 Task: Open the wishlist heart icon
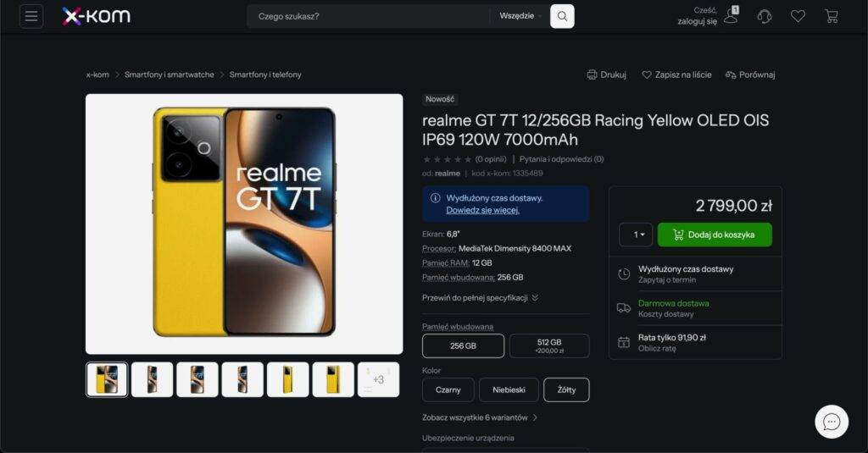pos(798,17)
